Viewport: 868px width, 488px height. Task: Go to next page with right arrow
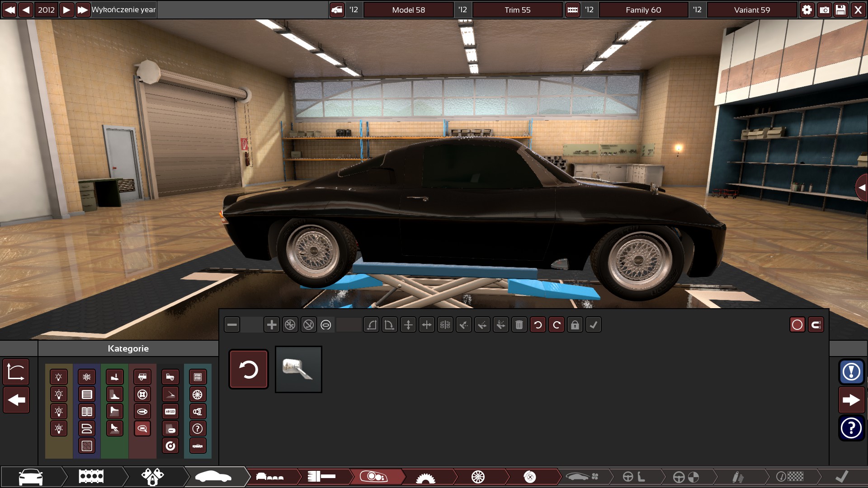pos(851,400)
